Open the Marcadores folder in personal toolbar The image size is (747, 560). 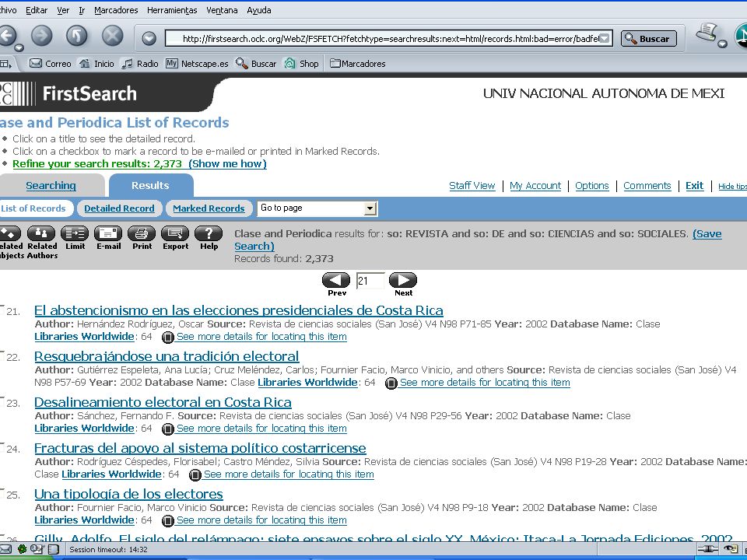[x=357, y=63]
